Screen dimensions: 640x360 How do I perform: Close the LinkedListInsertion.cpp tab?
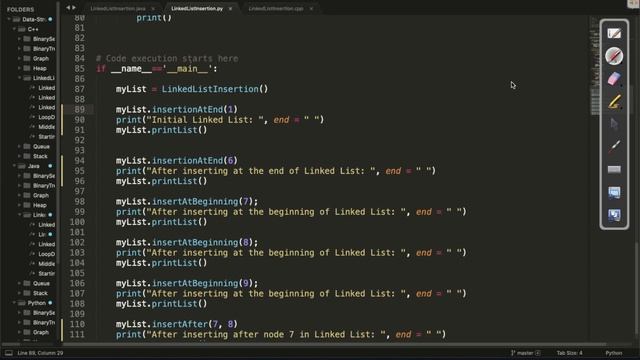coord(311,9)
